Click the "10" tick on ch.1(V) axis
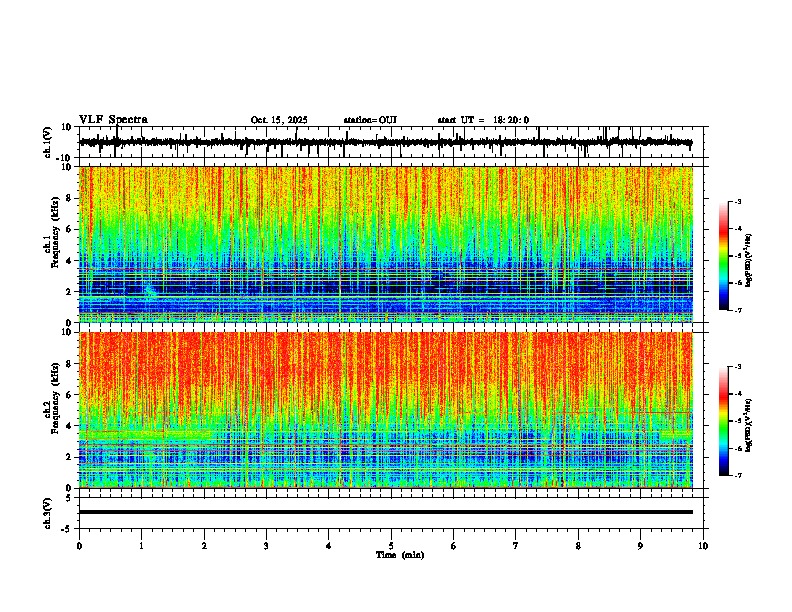This screenshot has height=612, width=792. (67, 127)
